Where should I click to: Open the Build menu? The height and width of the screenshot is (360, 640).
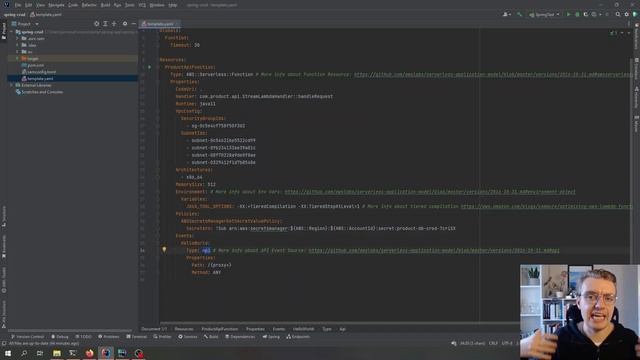click(x=105, y=5)
